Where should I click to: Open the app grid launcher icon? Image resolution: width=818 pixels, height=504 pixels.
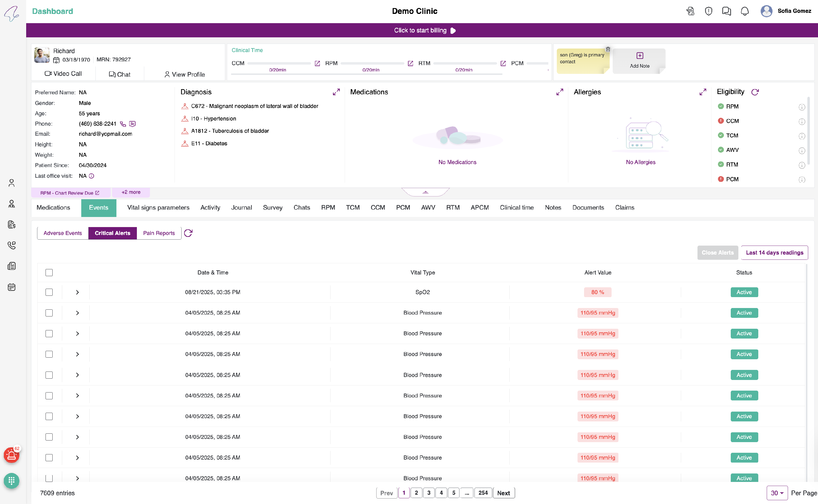(12, 481)
